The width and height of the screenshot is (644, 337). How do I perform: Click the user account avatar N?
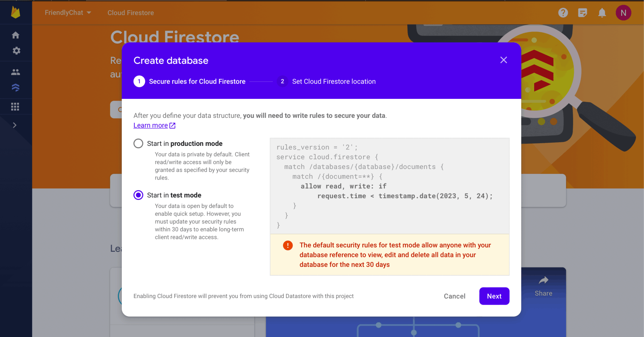click(x=623, y=13)
